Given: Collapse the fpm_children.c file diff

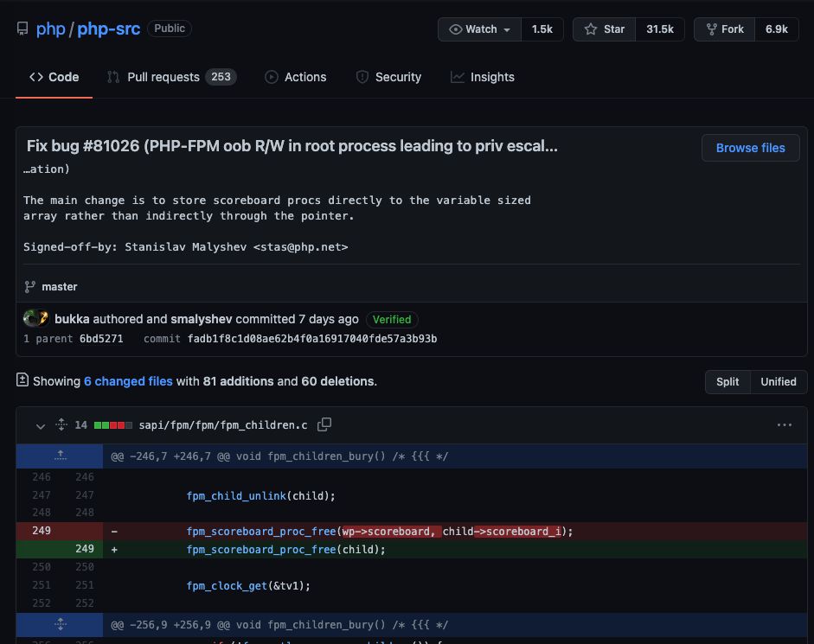Looking at the screenshot, I should [40, 425].
